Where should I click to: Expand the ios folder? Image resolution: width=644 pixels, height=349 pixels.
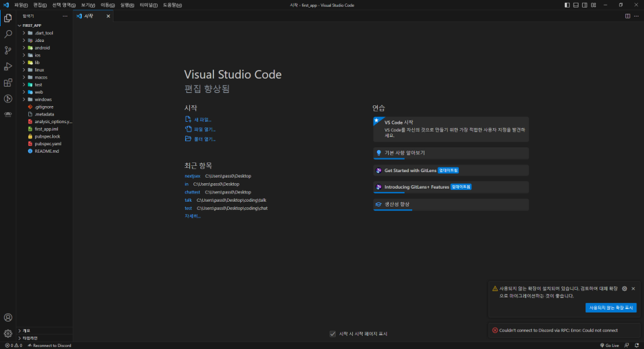coord(44,55)
